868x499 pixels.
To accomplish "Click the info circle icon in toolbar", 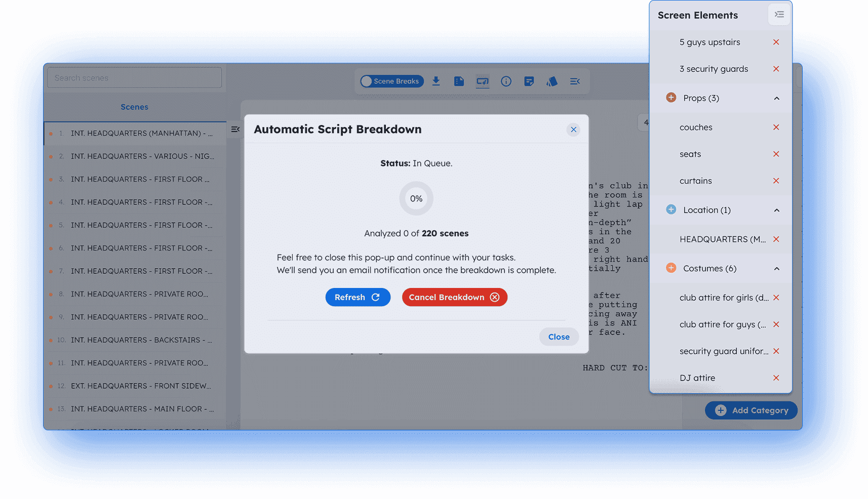I will [x=506, y=81].
